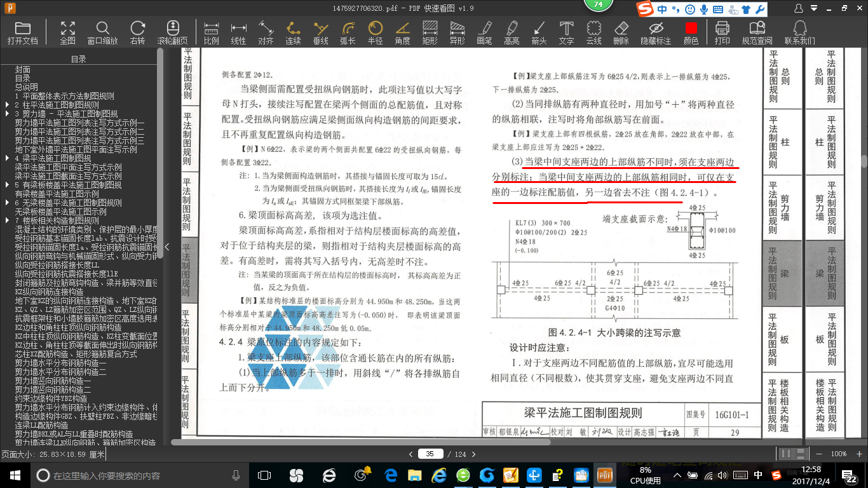868x488 pixels.
Task: Go to the previous page arrow
Action: [410, 454]
